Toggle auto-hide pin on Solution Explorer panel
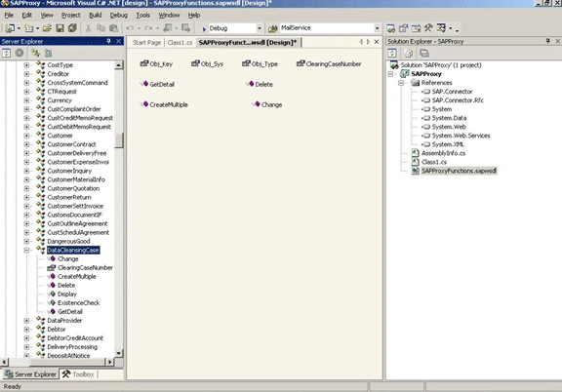 tap(548, 41)
